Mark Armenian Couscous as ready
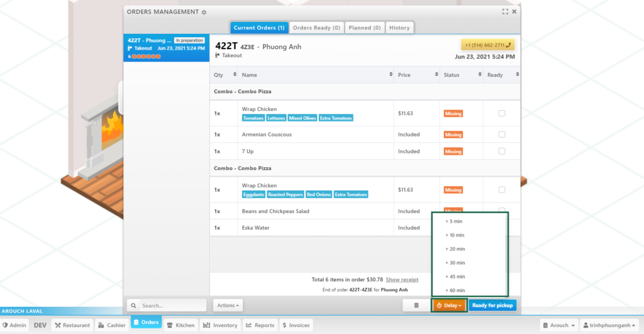The height and width of the screenshot is (334, 644). [501, 135]
